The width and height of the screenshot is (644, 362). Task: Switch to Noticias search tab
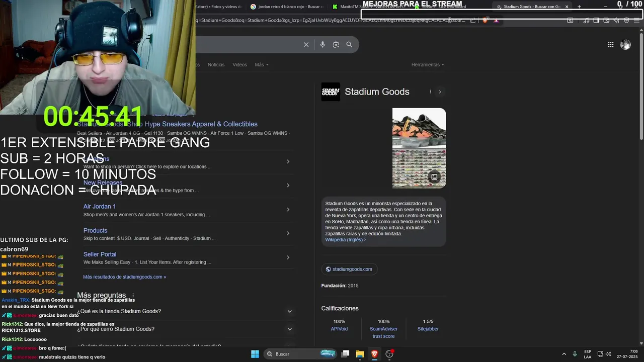(x=216, y=65)
